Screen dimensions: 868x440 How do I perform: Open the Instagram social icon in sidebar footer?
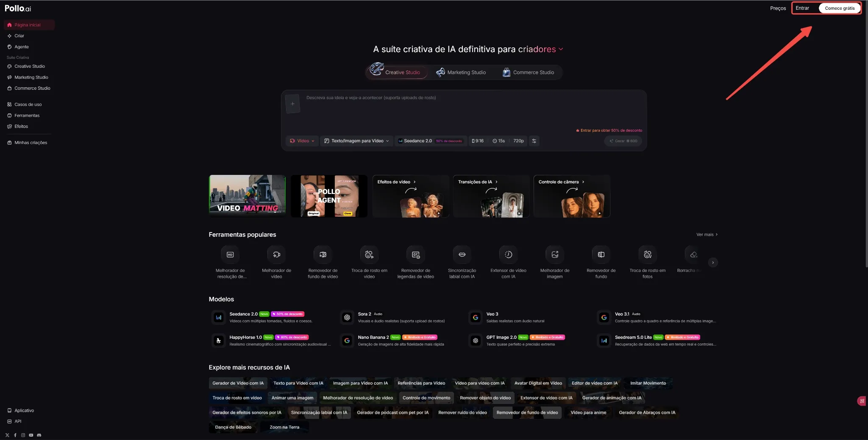click(x=23, y=435)
